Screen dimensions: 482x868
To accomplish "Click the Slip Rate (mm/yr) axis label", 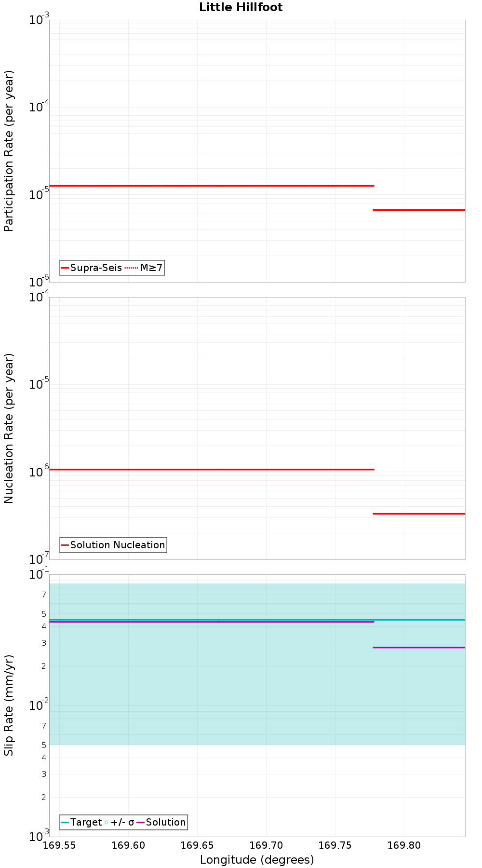I will (9, 705).
